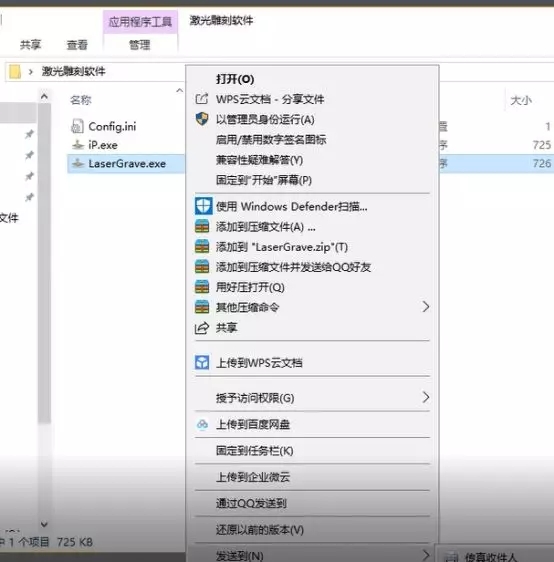
Task: Click the navigation pane scroll down arrow
Action: pyautogui.click(x=44, y=524)
